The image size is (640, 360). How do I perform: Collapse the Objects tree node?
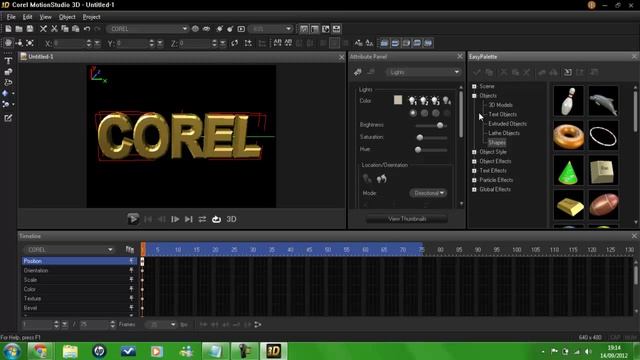474,96
